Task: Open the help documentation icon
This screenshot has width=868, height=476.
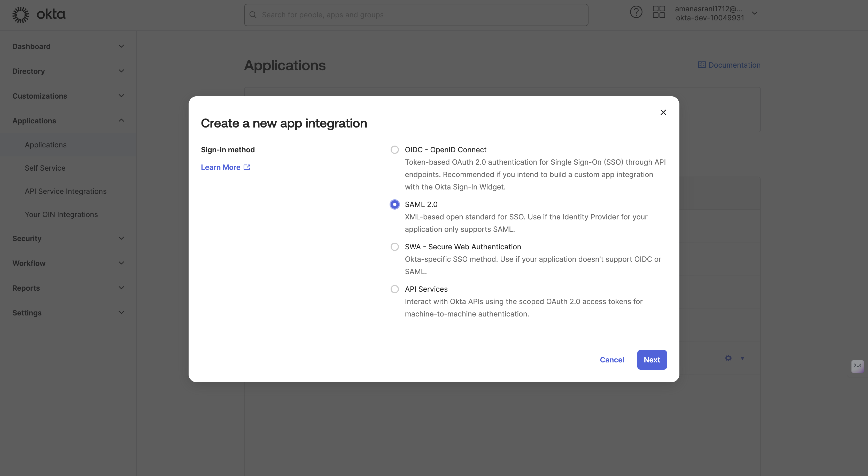Action: (636, 13)
